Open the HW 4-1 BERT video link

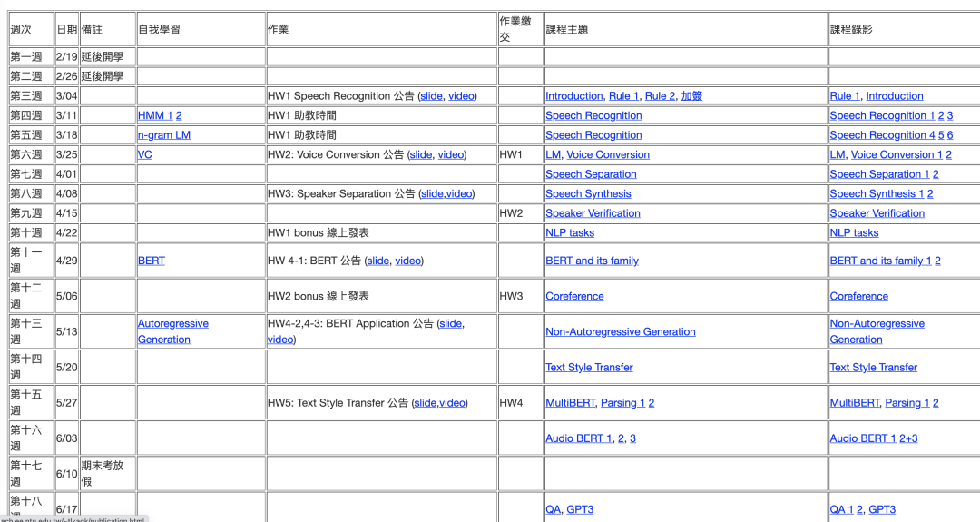(x=408, y=261)
